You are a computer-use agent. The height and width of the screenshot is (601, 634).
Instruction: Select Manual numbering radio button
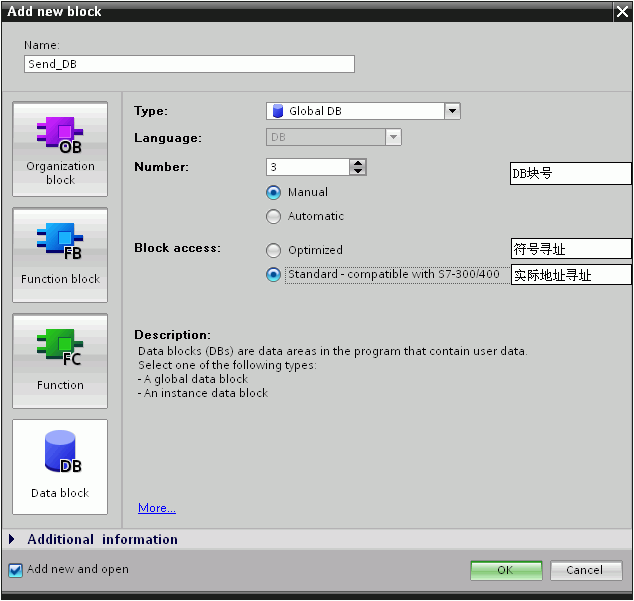tap(273, 193)
